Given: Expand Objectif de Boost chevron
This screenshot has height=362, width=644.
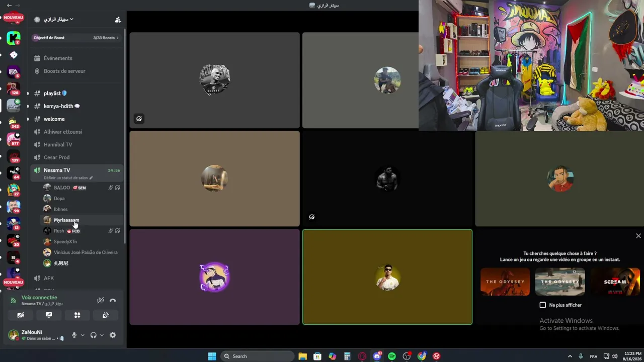Looking at the screenshot, I should point(118,38).
